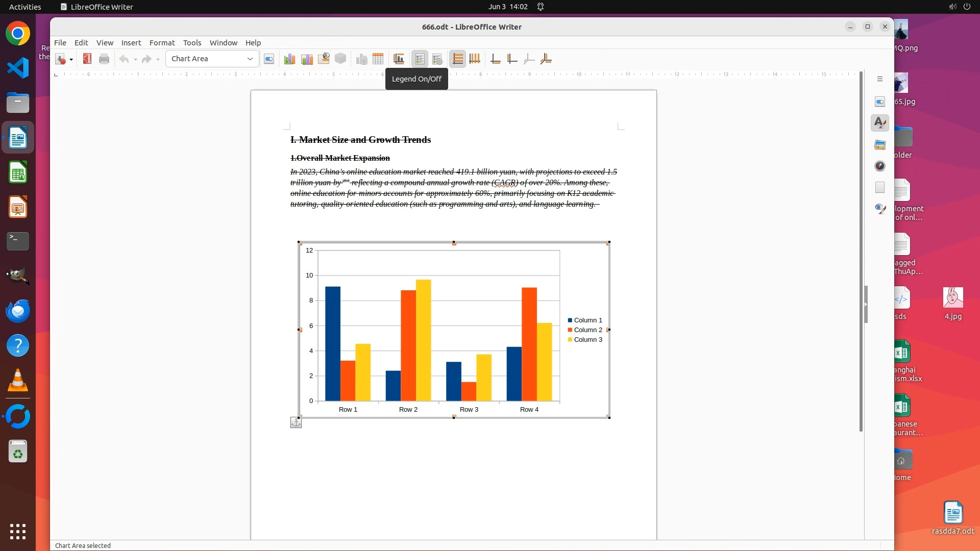980x551 pixels.
Task: Open the Insert menu
Action: [x=131, y=43]
